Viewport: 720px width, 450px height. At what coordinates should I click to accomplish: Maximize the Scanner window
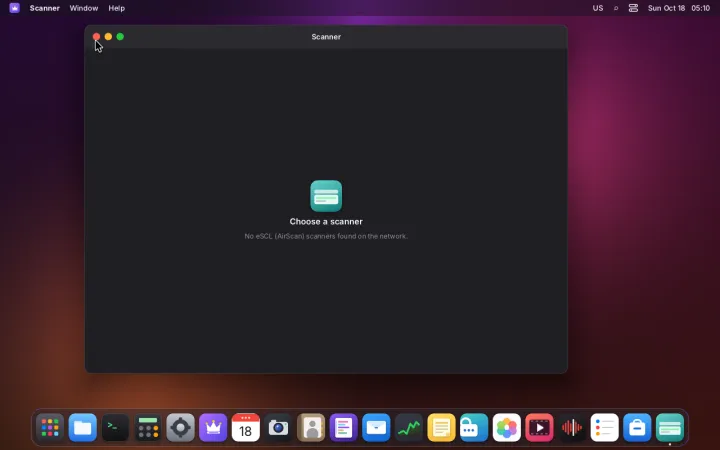(120, 36)
